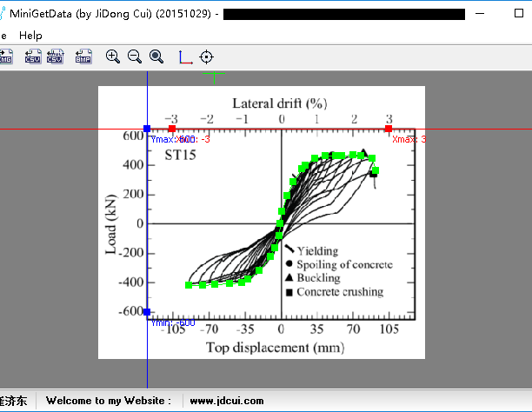The height and width of the screenshot is (412, 532).
Task: Click the solid magnifier zoom reset icon
Action: coord(156,56)
